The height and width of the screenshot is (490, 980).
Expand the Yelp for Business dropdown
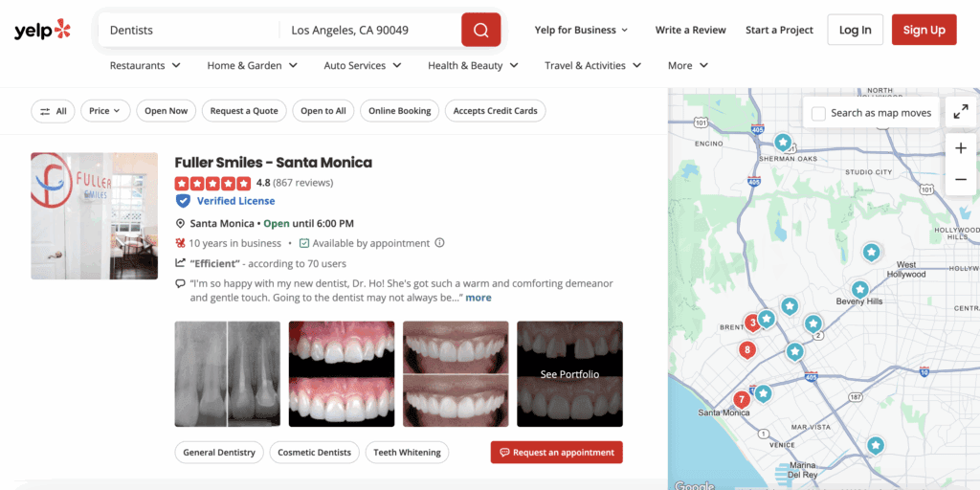pos(581,30)
